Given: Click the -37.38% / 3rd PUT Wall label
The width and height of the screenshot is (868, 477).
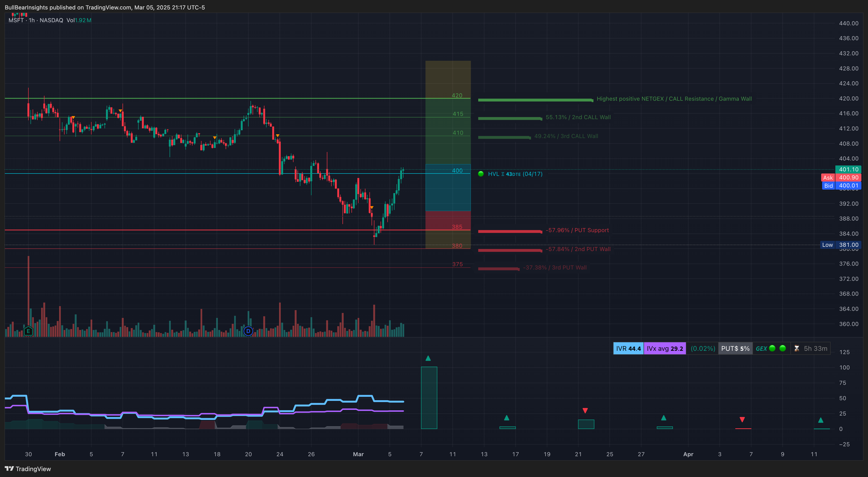Looking at the screenshot, I should pyautogui.click(x=555, y=268).
